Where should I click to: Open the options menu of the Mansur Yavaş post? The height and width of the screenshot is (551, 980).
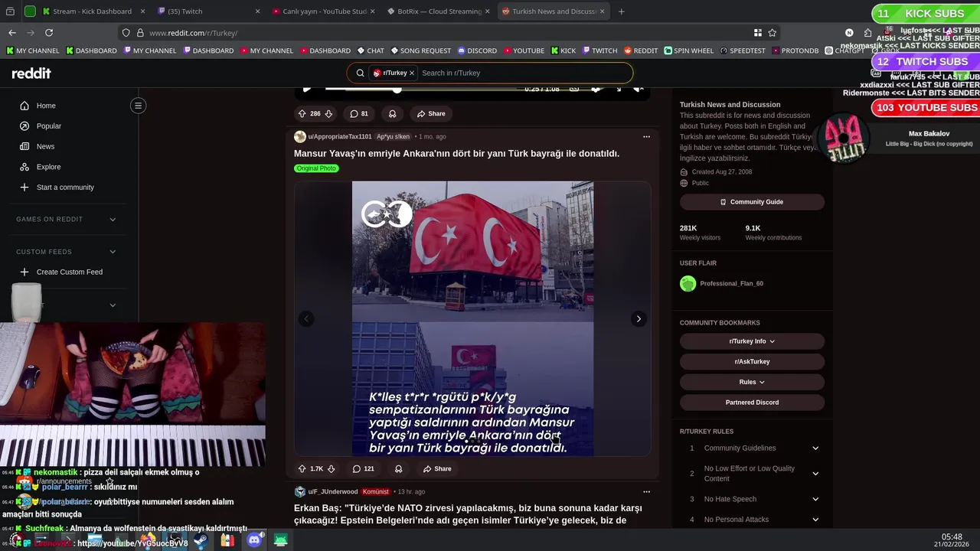pos(646,137)
